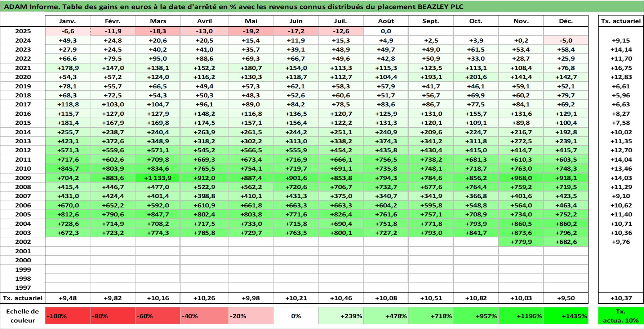
Task: Select cell +682,6 in December 2002
Action: point(566,242)
